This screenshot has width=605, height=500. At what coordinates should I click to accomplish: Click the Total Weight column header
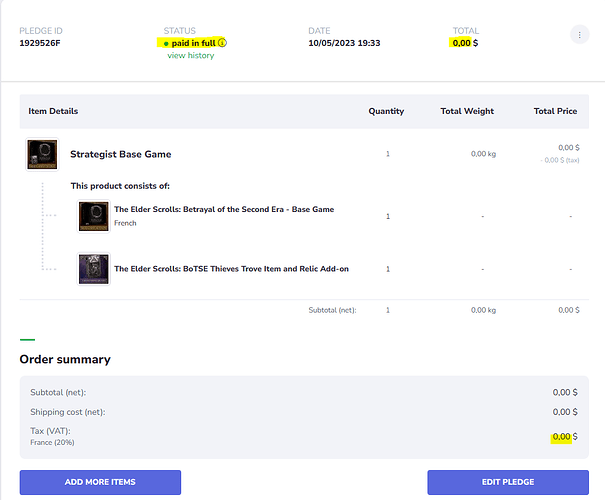click(x=467, y=111)
